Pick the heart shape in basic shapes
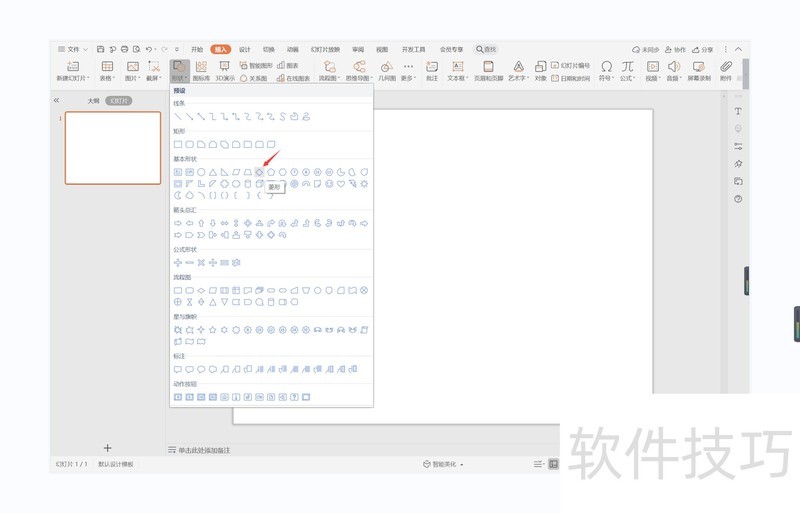 [x=341, y=184]
